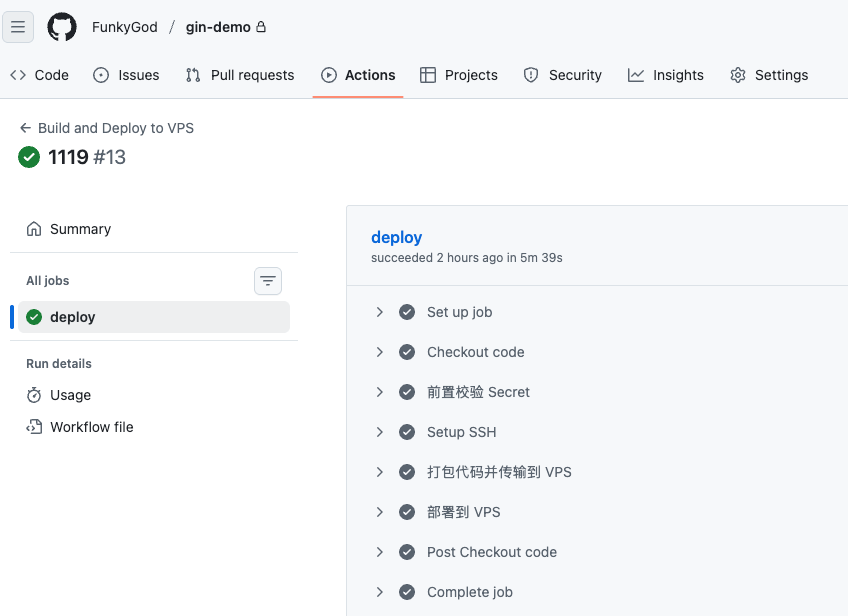This screenshot has height=616, width=848.
Task: Go to the Security tab
Action: click(x=563, y=75)
